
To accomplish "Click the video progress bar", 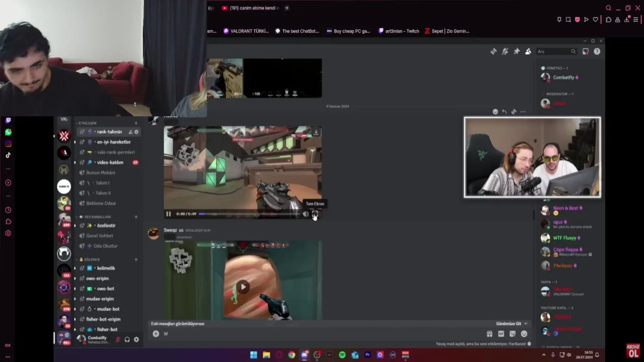I will click(x=250, y=214).
